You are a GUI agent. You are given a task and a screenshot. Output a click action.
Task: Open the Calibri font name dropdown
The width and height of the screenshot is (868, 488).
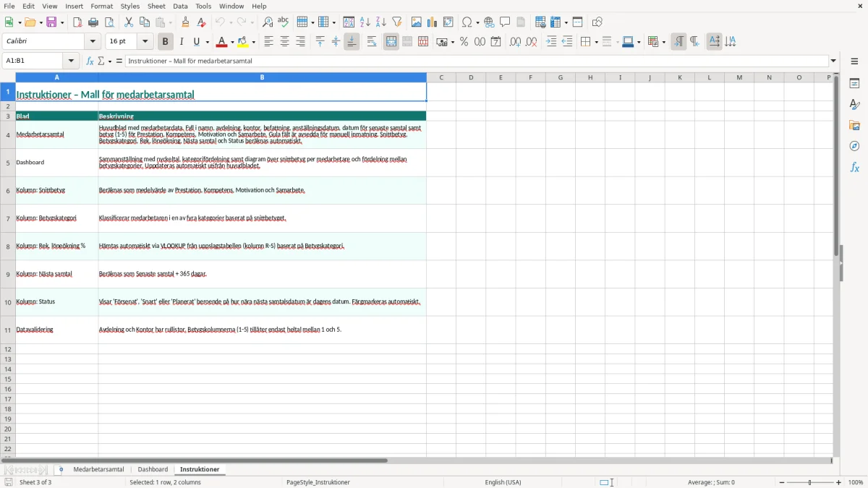(93, 42)
